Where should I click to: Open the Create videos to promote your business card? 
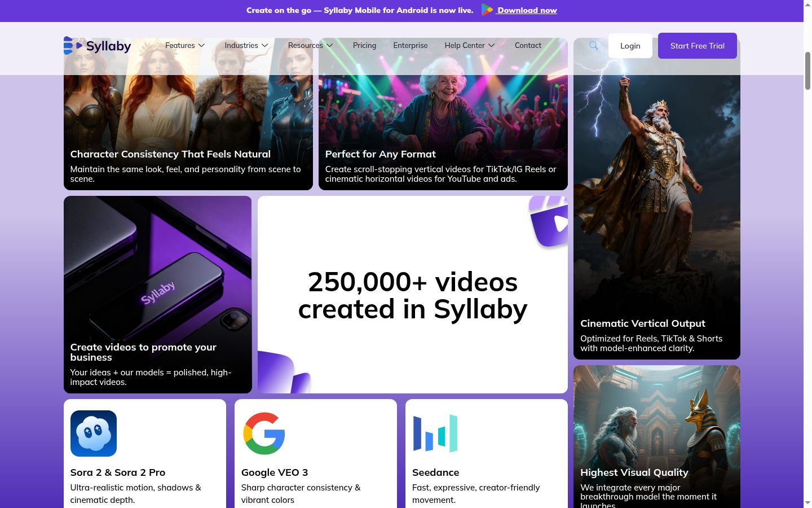tap(158, 295)
